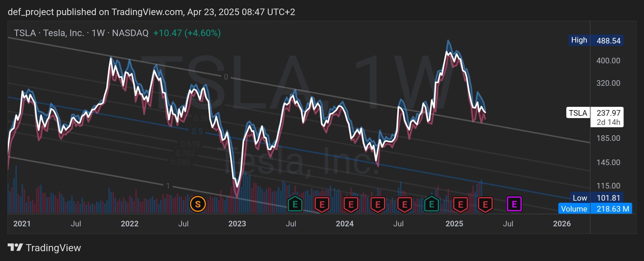Click the 2023 time axis label

(237, 224)
